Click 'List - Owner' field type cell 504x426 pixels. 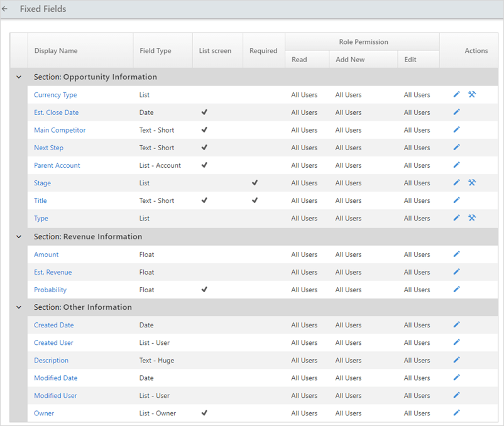pos(158,413)
